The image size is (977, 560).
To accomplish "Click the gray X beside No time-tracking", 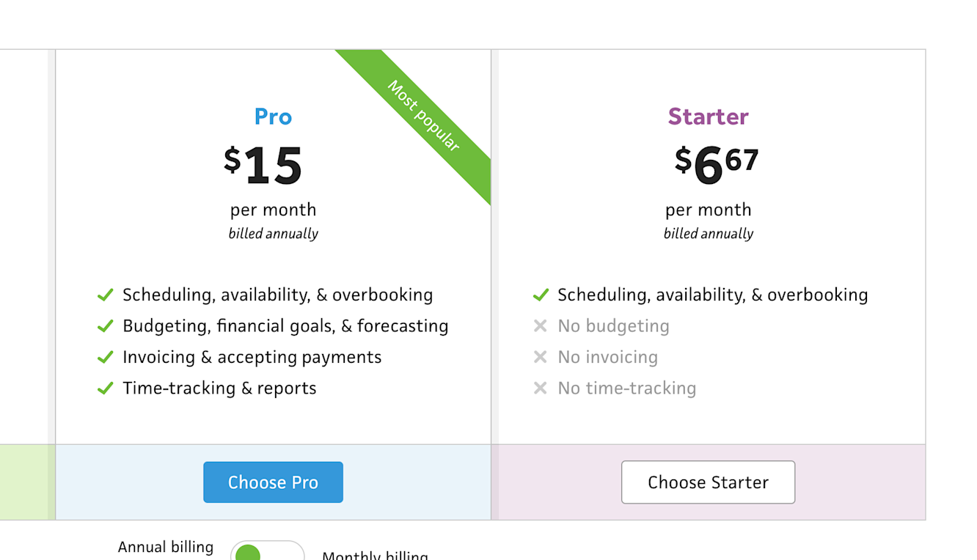I will pyautogui.click(x=541, y=388).
